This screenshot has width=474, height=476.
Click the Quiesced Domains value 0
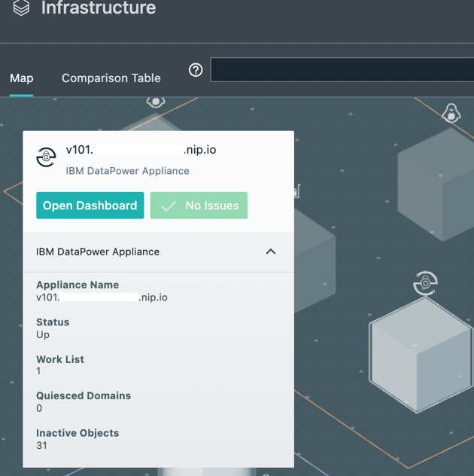click(39, 408)
